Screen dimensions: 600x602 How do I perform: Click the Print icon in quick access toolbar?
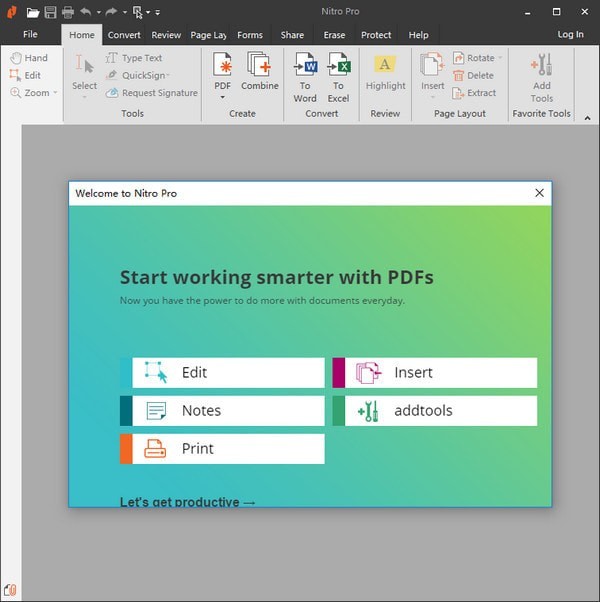pyautogui.click(x=67, y=12)
